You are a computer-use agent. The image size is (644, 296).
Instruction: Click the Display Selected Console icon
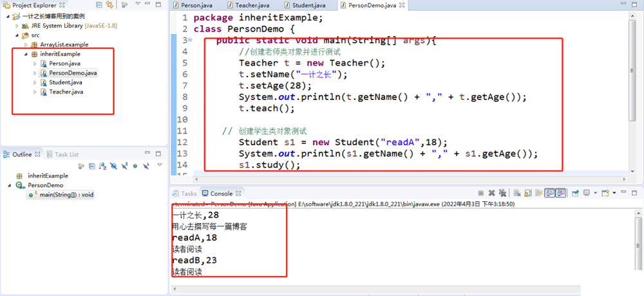[x=587, y=193]
